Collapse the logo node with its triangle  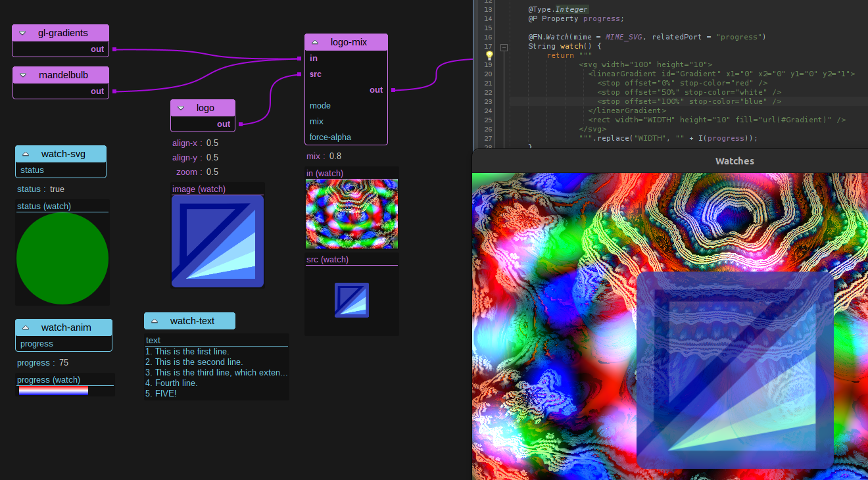pyautogui.click(x=181, y=108)
